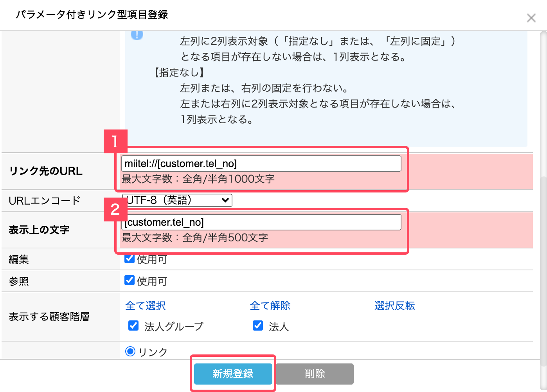Screen dimensions: 547x392
Task: Uncheck the 法人グループ checkbox
Action: (133, 325)
